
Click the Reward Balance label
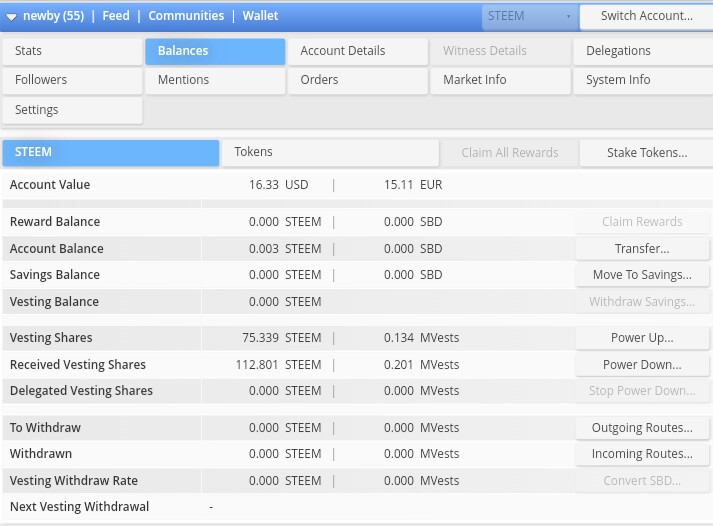pos(55,222)
